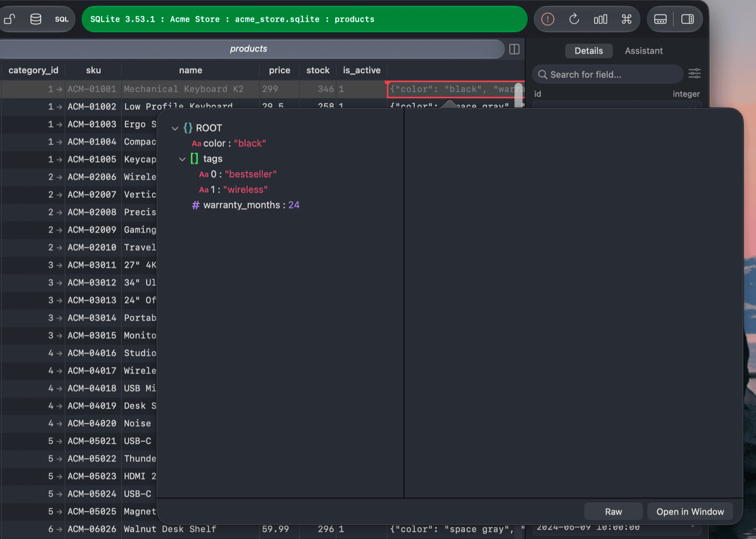Click the red warning alert icon

tap(548, 19)
